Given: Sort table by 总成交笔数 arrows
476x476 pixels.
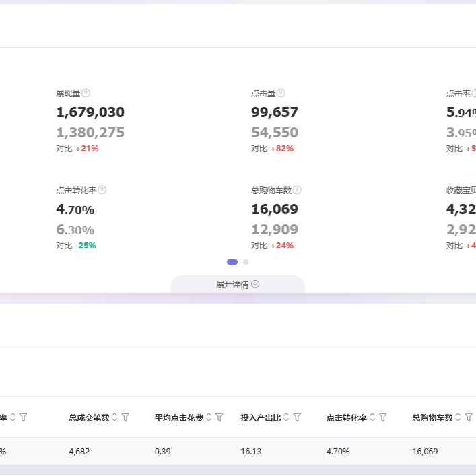Looking at the screenshot, I should pyautogui.click(x=114, y=417).
